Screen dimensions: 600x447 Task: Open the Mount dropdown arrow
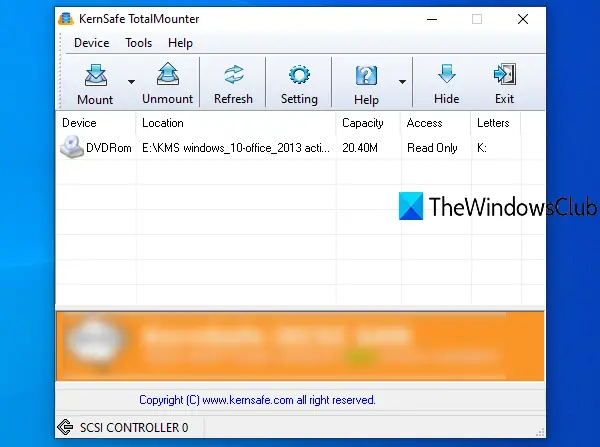point(131,82)
